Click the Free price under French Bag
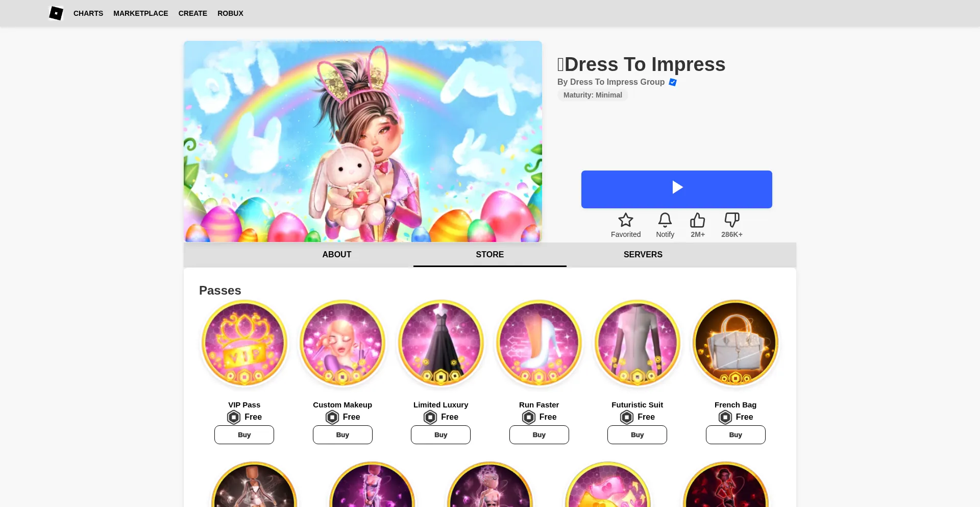 pos(744,417)
